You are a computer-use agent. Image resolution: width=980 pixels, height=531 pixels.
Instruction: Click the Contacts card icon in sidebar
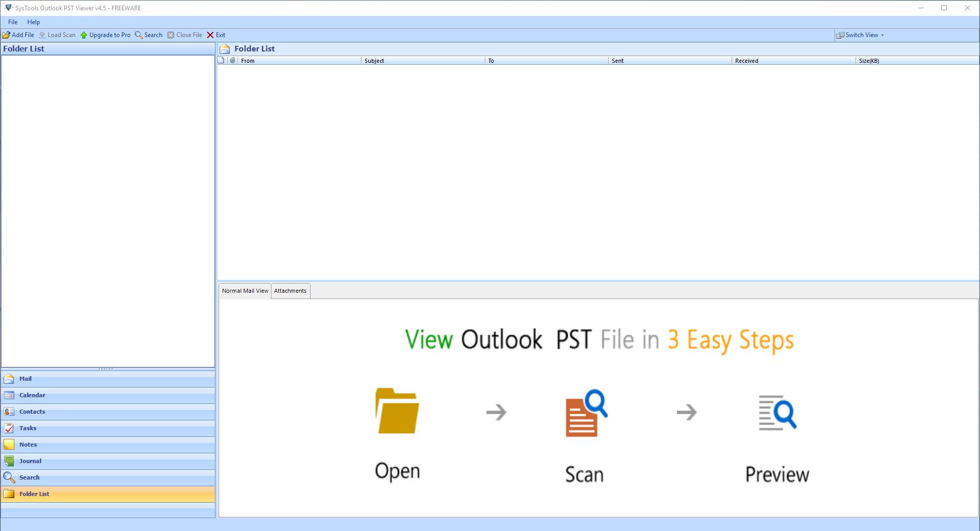pos(9,412)
